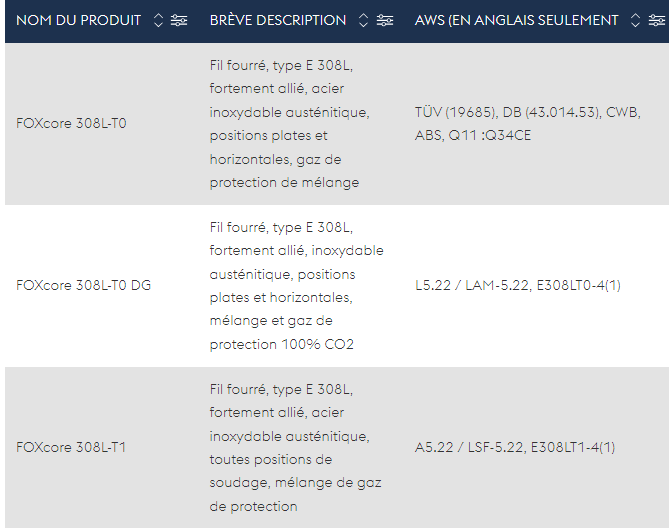Open filter options for Brève description
This screenshot has height=528, width=669.
tap(385, 21)
